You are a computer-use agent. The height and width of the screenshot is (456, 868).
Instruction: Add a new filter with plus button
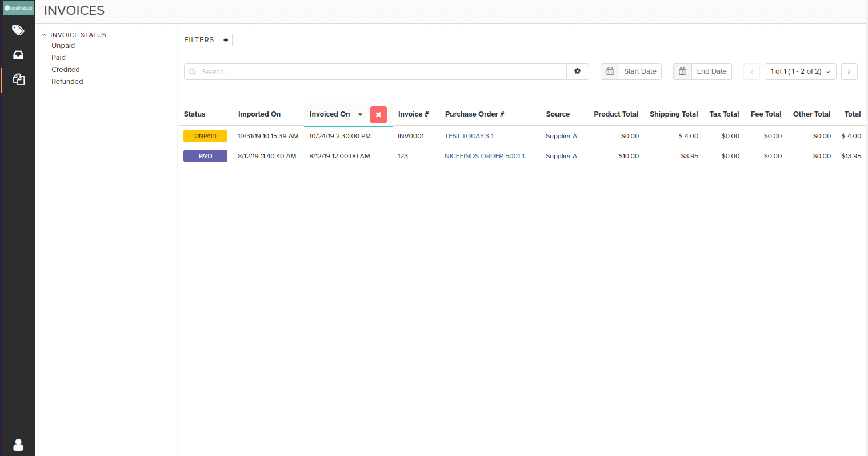click(226, 40)
